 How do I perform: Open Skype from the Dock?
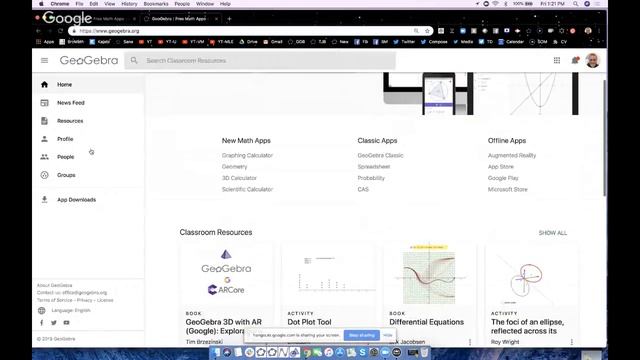click(362, 352)
